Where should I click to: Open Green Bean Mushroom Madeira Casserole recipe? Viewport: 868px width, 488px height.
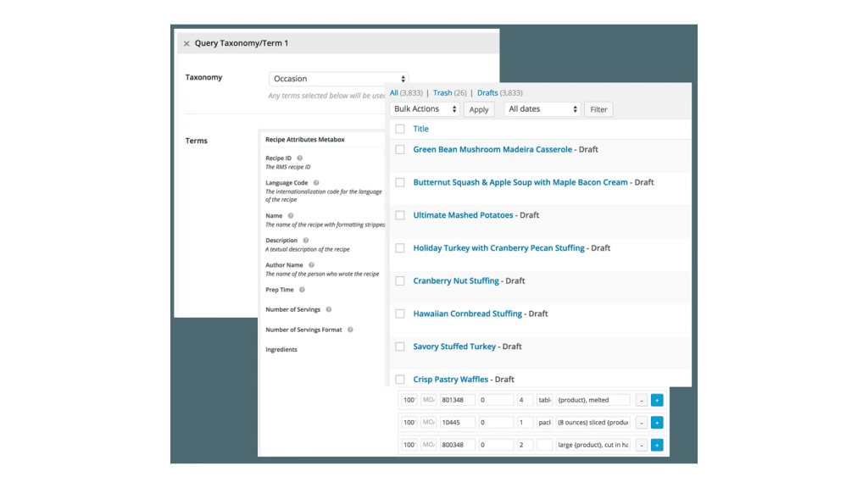(492, 149)
